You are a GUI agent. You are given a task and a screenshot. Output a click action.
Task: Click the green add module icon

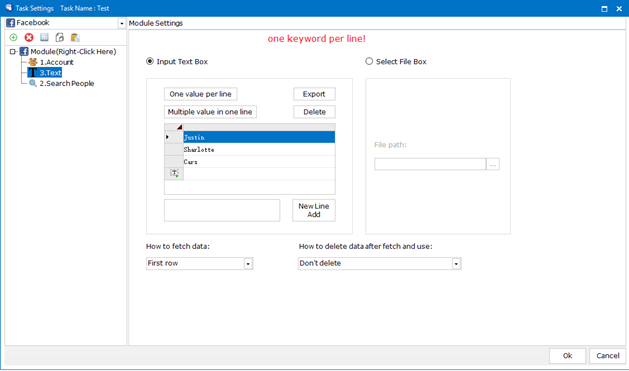pos(13,37)
